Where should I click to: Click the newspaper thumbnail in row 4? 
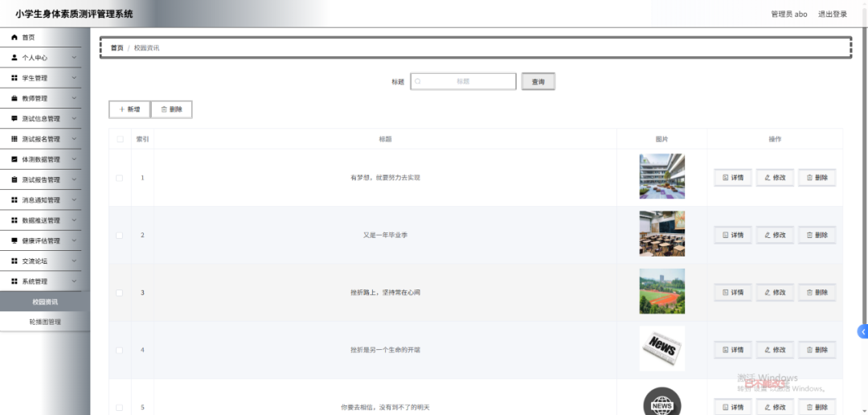tap(662, 348)
